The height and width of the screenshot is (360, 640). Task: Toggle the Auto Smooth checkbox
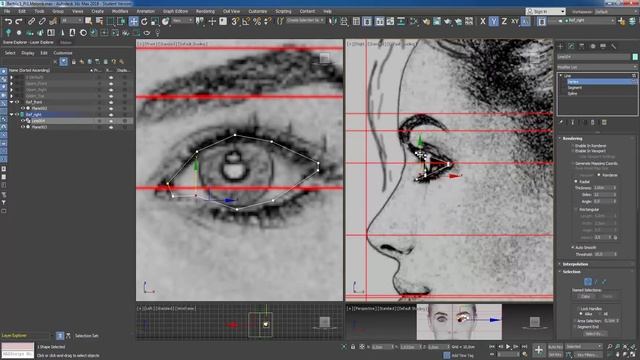(x=573, y=247)
